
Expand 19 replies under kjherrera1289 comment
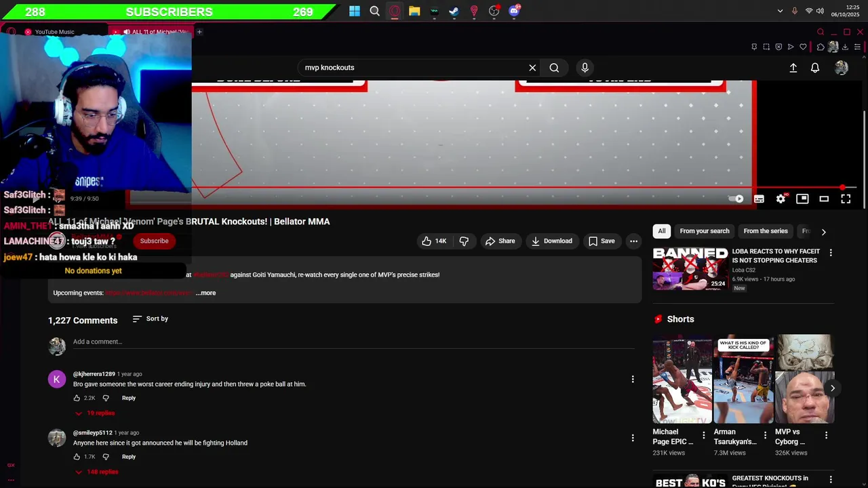coord(95,413)
